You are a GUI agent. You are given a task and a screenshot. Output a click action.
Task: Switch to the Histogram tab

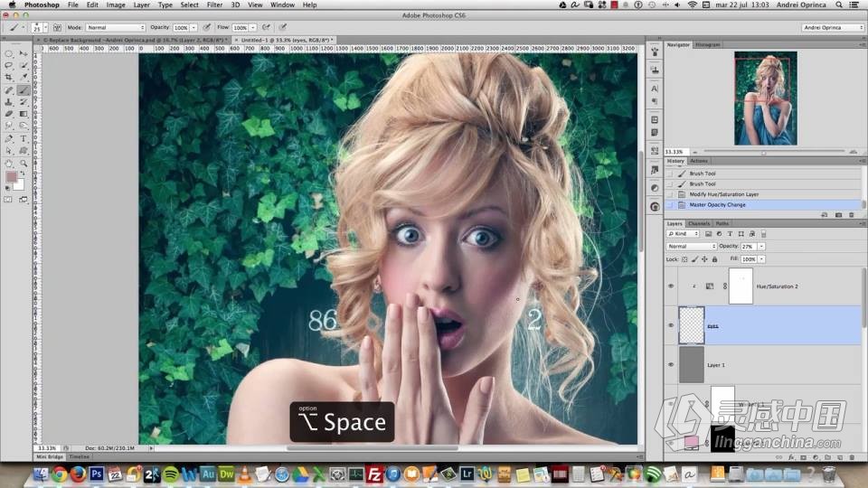[707, 45]
